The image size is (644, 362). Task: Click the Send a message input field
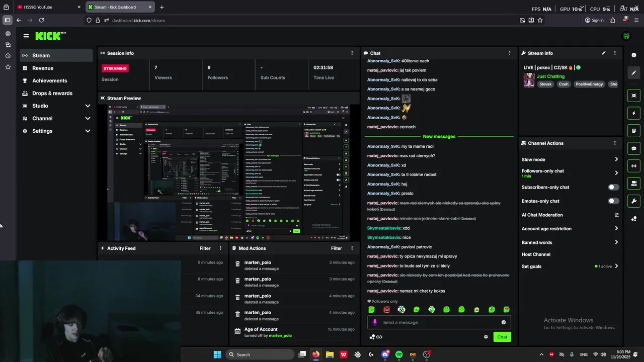(x=439, y=322)
